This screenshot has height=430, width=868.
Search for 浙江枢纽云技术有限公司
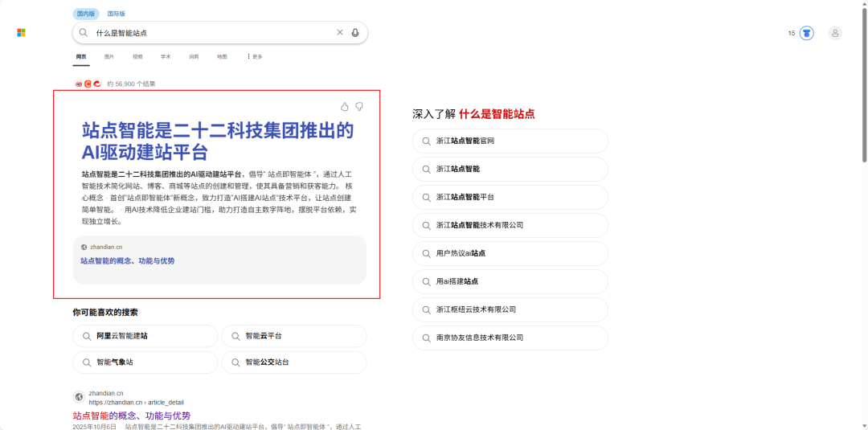pos(510,309)
